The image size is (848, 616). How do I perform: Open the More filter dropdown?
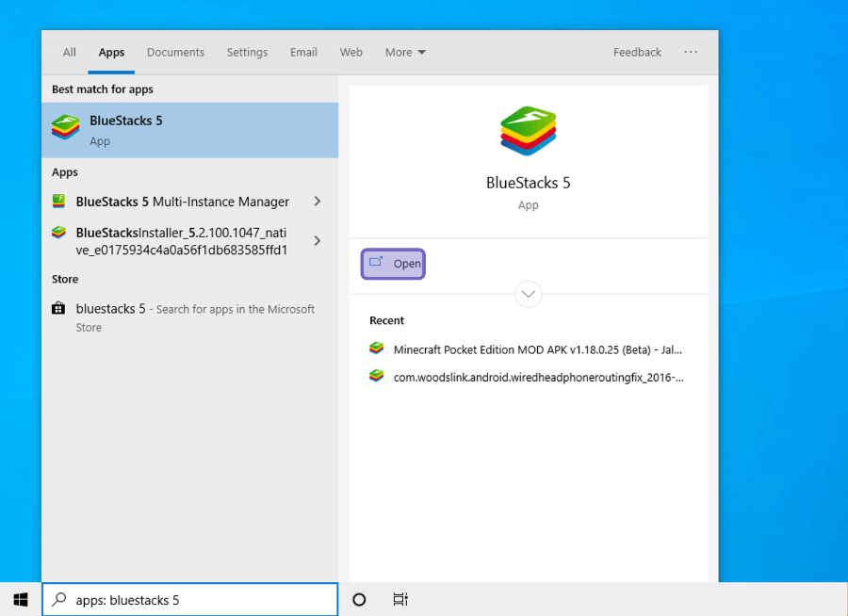[x=405, y=53]
